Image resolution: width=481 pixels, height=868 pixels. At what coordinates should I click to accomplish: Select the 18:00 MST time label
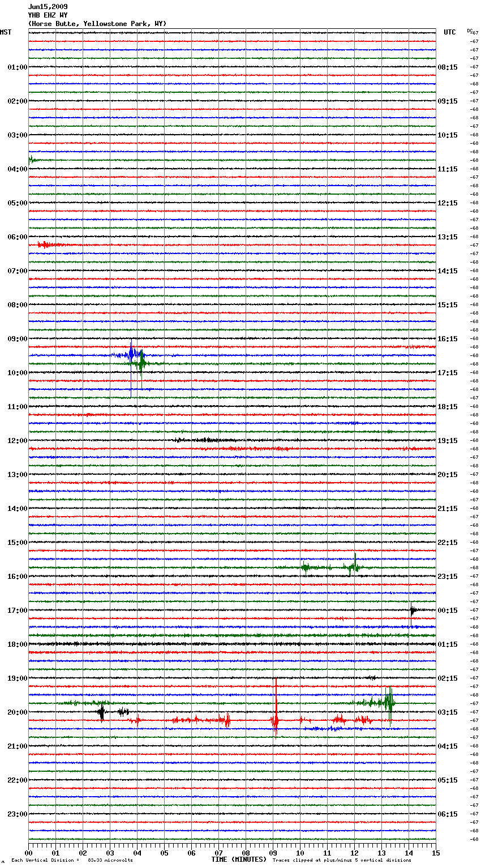(18, 644)
